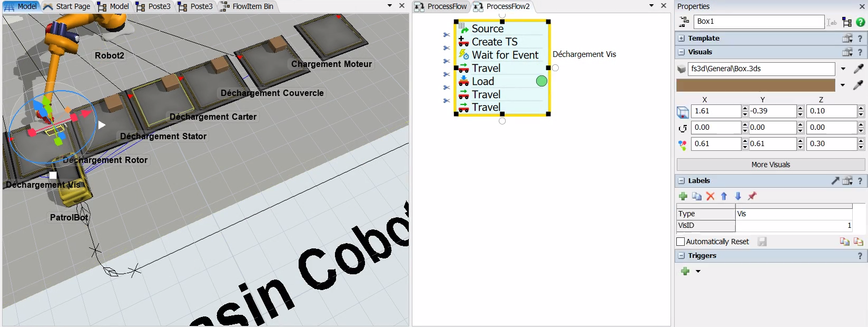Click the color sampler eyedropper beside brown swatch

(x=858, y=85)
